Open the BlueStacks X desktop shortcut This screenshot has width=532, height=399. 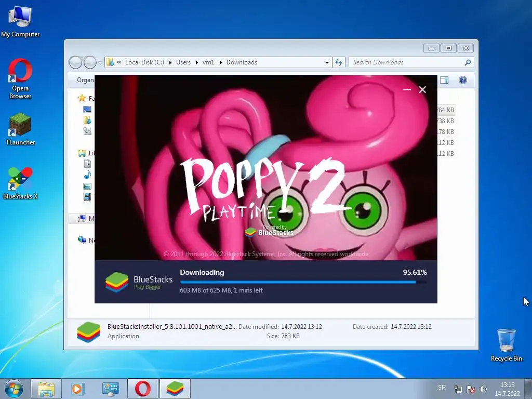point(20,183)
